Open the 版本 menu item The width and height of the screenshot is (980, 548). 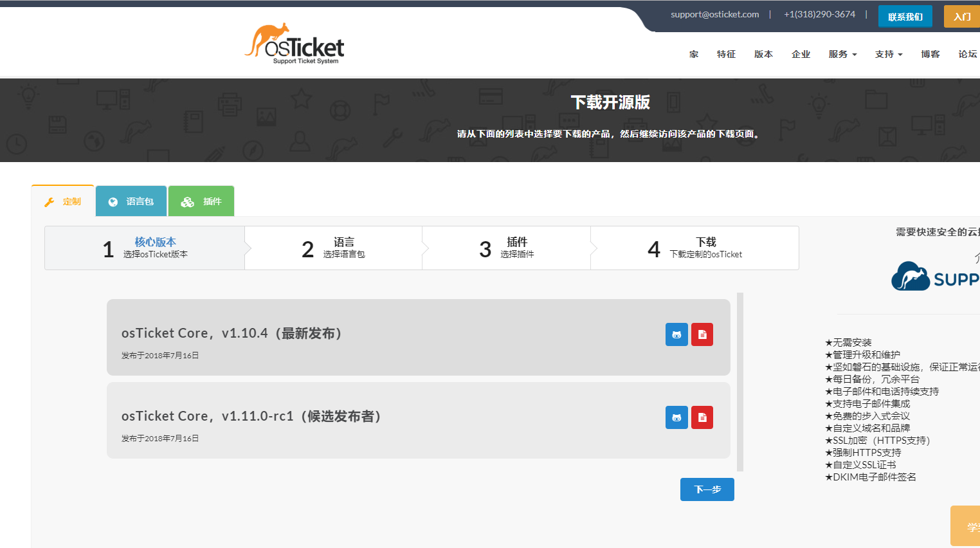click(x=763, y=54)
